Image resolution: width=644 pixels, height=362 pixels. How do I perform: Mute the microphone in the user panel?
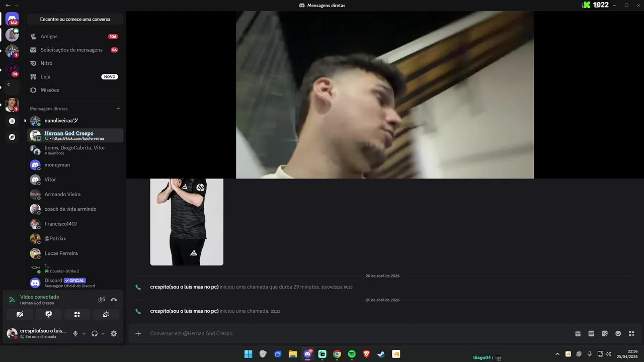tap(75, 333)
